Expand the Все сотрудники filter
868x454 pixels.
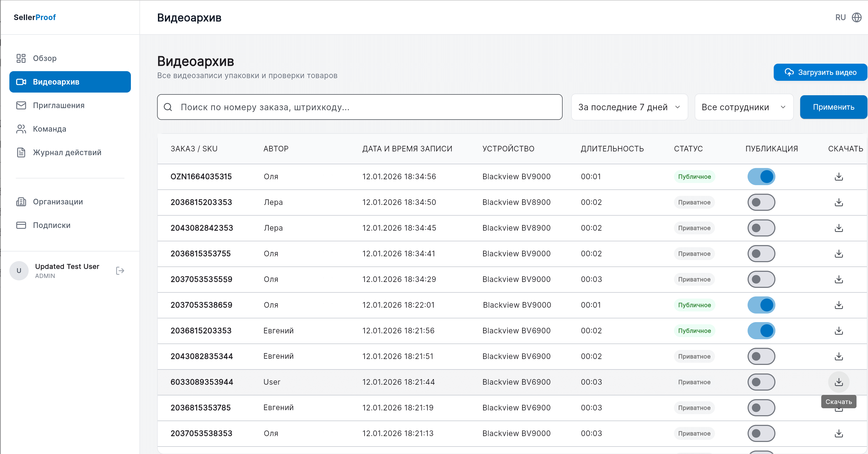click(744, 107)
